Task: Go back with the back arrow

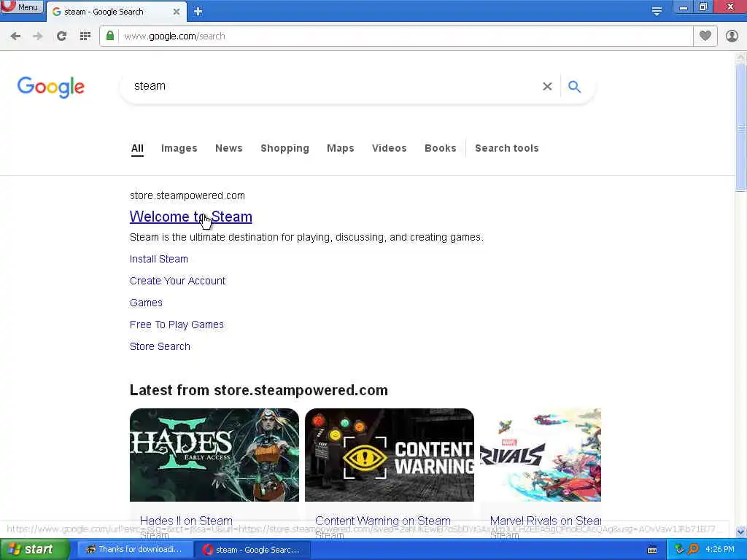Action: tap(15, 36)
